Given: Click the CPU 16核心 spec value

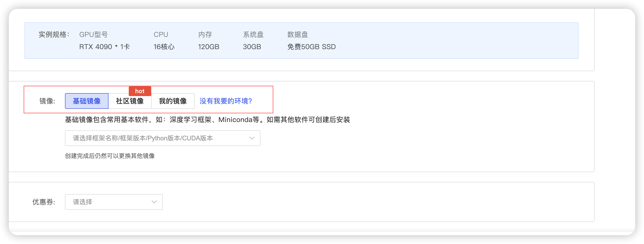Looking at the screenshot, I should pyautogui.click(x=164, y=46).
